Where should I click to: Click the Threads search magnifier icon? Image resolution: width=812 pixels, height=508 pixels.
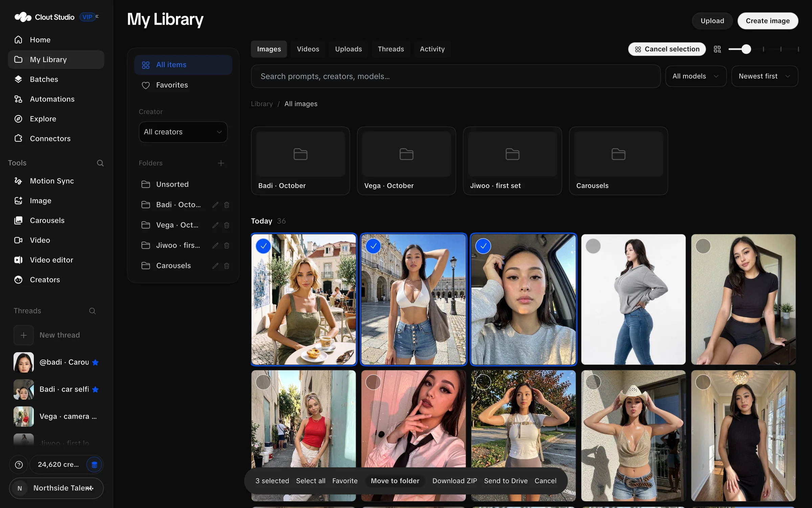tap(92, 311)
